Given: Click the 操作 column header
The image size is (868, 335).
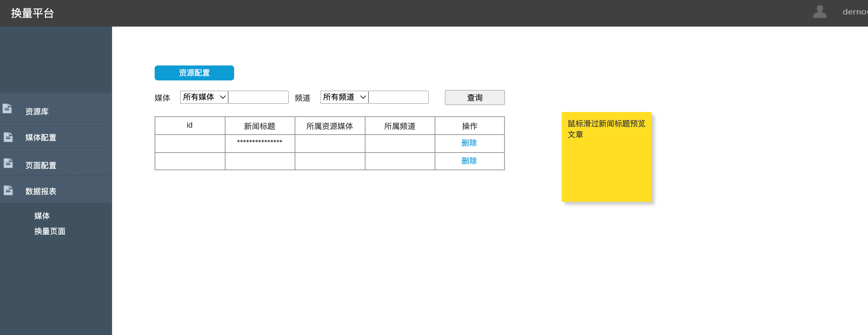Looking at the screenshot, I should click(x=469, y=126).
